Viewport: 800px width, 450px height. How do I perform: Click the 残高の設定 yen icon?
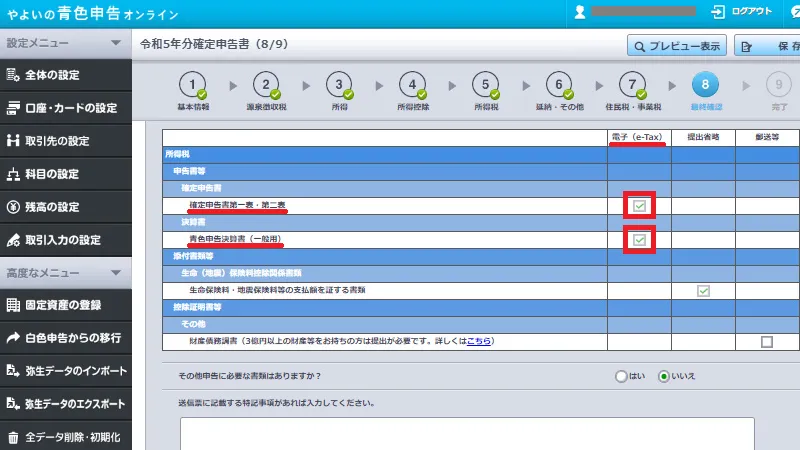click(x=13, y=207)
